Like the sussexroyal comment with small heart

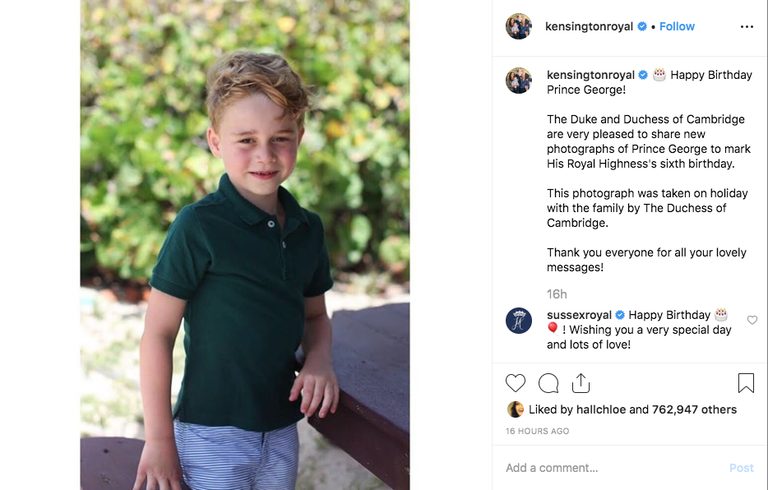coord(752,321)
